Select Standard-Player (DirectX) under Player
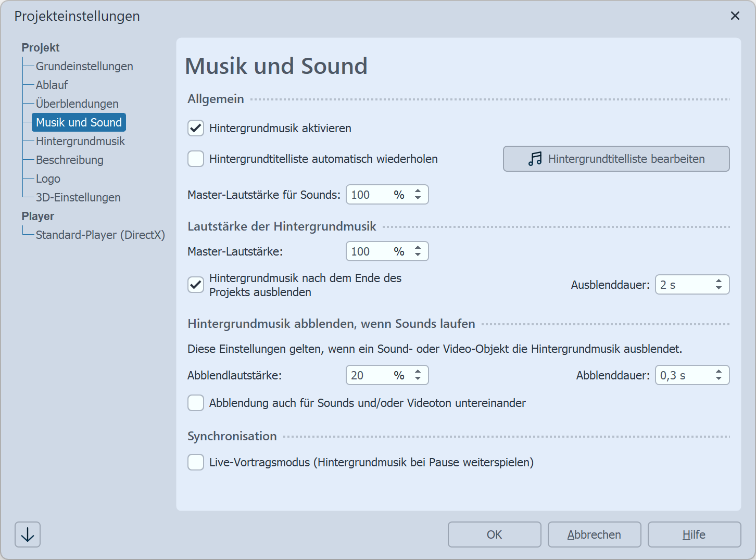Image resolution: width=756 pixels, height=560 pixels. pos(100,235)
